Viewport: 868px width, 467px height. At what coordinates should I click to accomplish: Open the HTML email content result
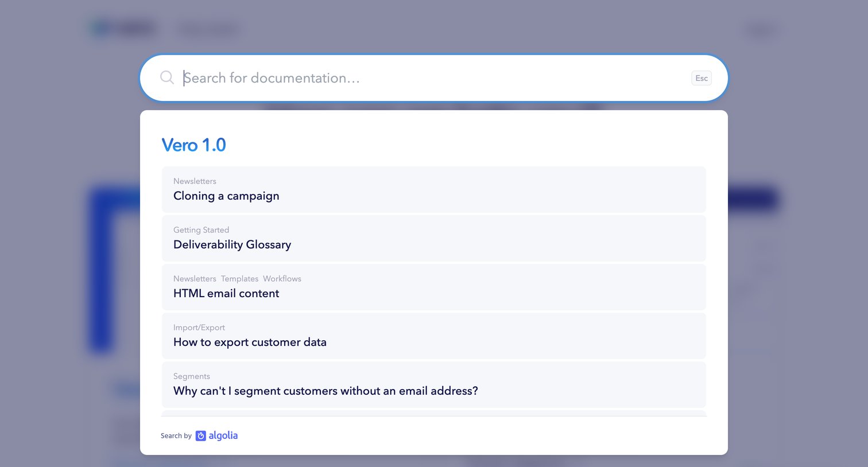coord(434,287)
